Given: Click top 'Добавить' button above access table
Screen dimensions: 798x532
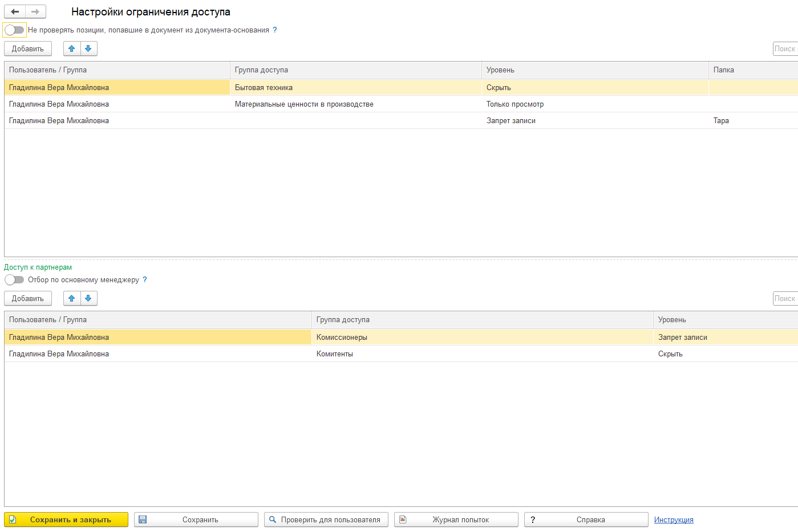Looking at the screenshot, I should (x=28, y=48).
